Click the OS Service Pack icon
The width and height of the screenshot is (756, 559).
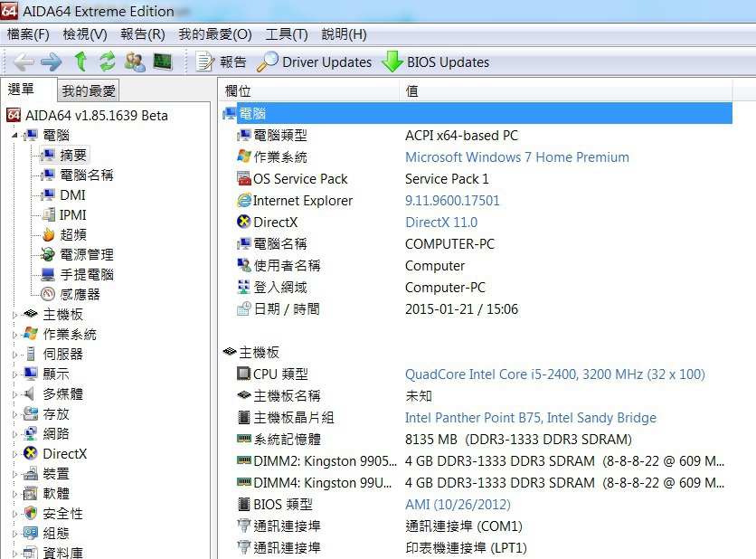point(244,178)
